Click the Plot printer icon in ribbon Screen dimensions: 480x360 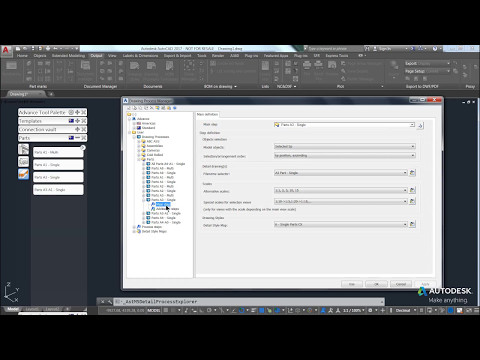(x=307, y=65)
